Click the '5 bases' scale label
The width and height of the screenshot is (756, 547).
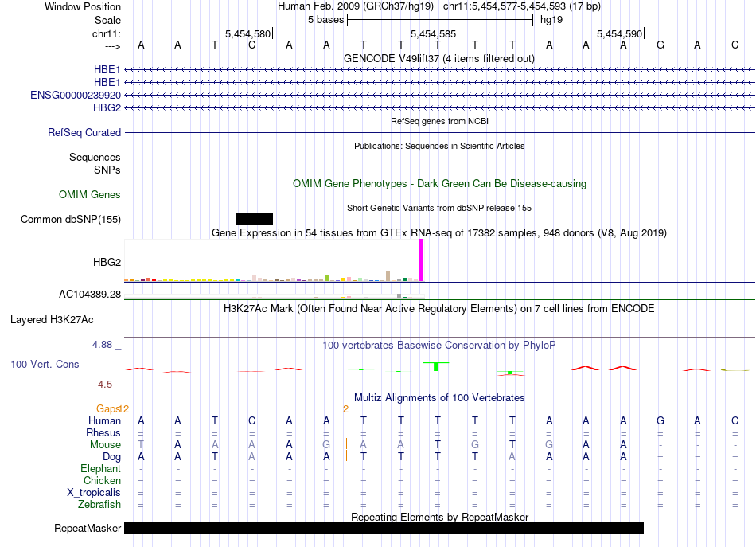[x=326, y=20]
